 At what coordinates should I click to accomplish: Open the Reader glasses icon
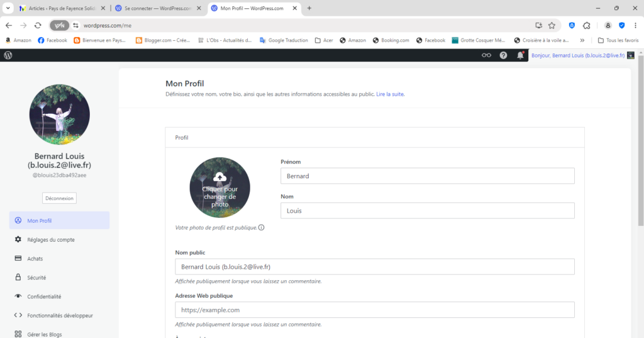coord(486,55)
